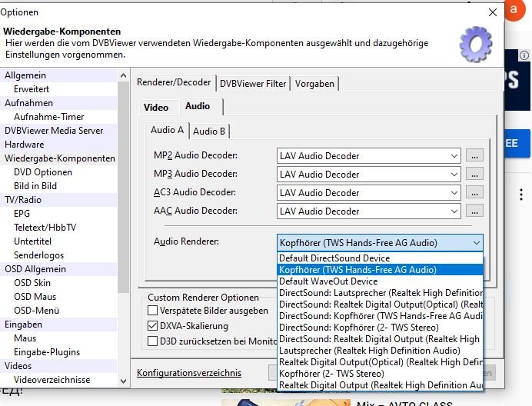Choose Kopfhörer (2- TWS Stereo) renderer option
This screenshot has width=532, height=406.
331,374
